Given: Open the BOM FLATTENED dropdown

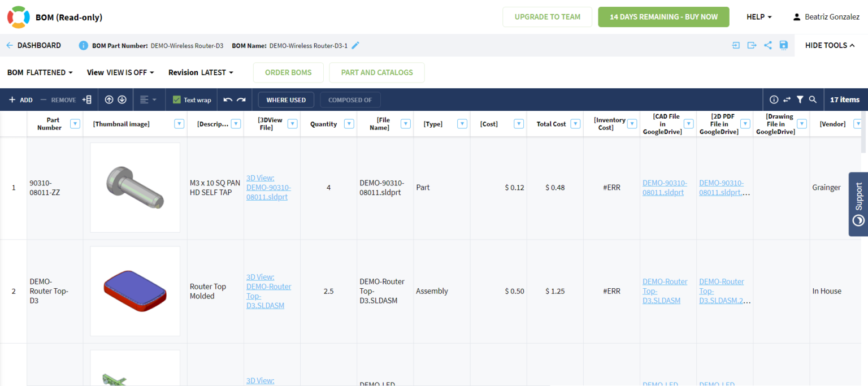Looking at the screenshot, I should coord(40,72).
